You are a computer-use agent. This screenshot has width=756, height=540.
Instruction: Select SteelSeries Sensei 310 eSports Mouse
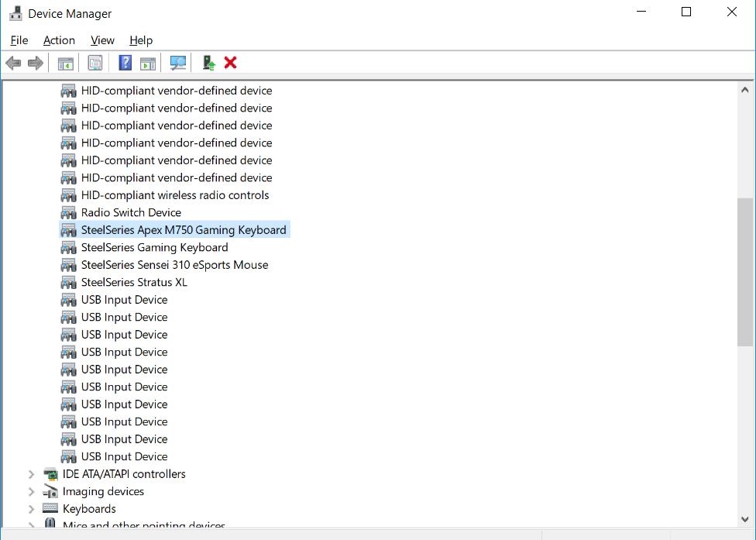[174, 265]
